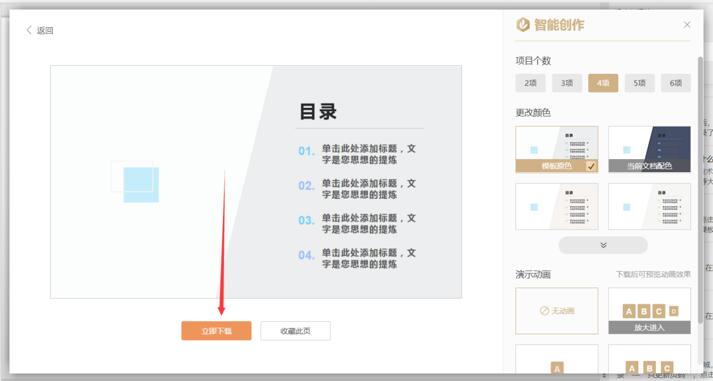The image size is (713, 381).
Task: Click the right panel vertical scrollbar
Action: coord(699,189)
